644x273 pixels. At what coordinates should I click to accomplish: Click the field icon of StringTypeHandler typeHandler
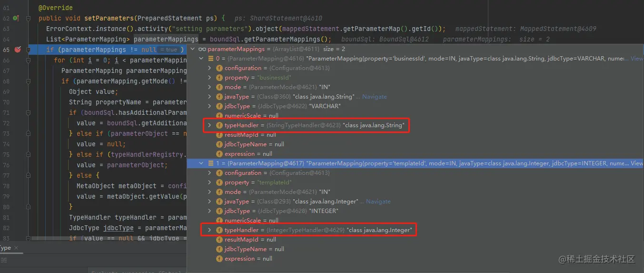pyautogui.click(x=219, y=125)
